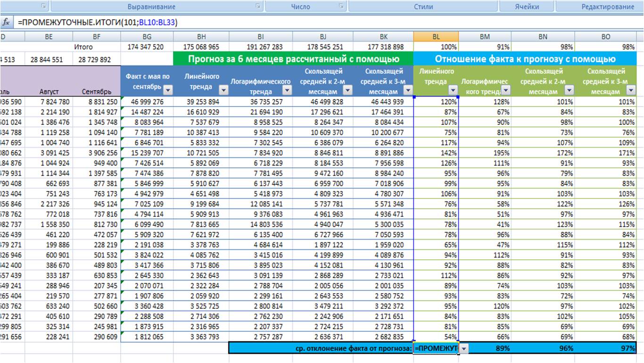
Task: Expand filter on blue 'Логарифмического тренда' column
Action: [x=286, y=90]
